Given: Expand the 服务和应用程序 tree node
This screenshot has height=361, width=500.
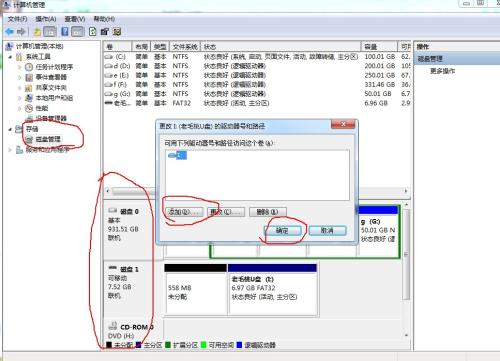Looking at the screenshot, I should (x=10, y=150).
